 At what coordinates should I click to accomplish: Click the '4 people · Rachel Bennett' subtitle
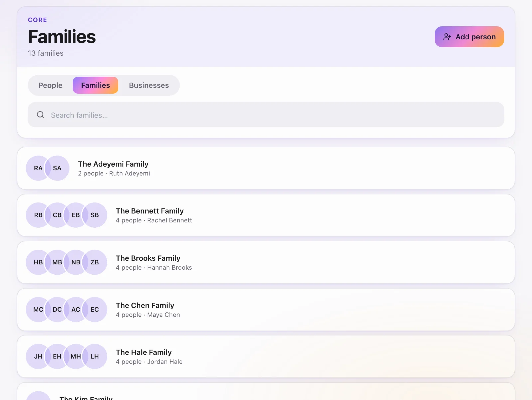[154, 220]
